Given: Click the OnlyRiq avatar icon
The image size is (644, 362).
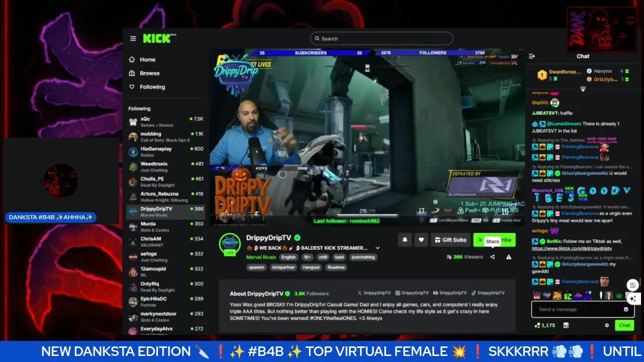Looking at the screenshot, I should tap(133, 287).
